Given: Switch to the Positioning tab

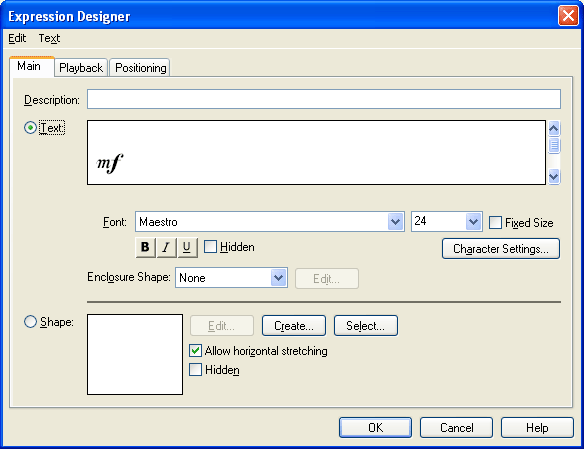Looking at the screenshot, I should pyautogui.click(x=140, y=68).
